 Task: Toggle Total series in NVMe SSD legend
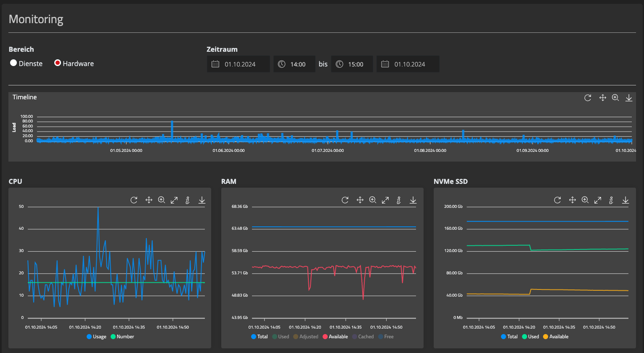pyautogui.click(x=509, y=337)
